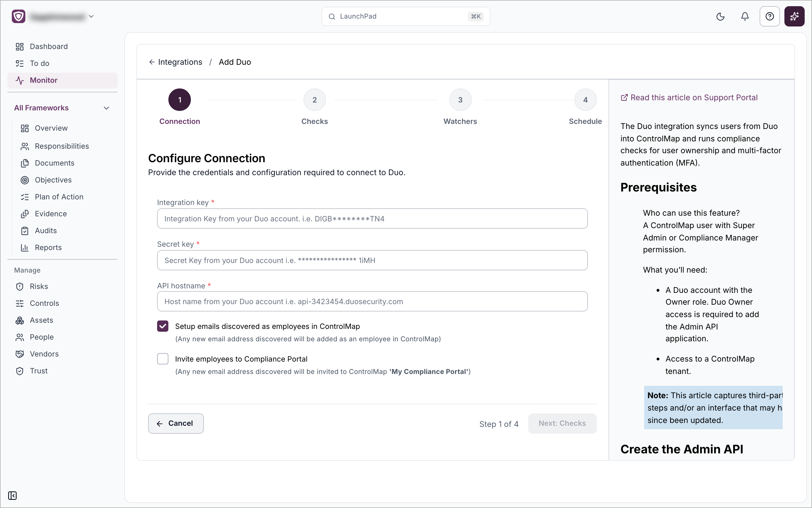
Task: Jump to step 2 Checks
Action: 314,100
